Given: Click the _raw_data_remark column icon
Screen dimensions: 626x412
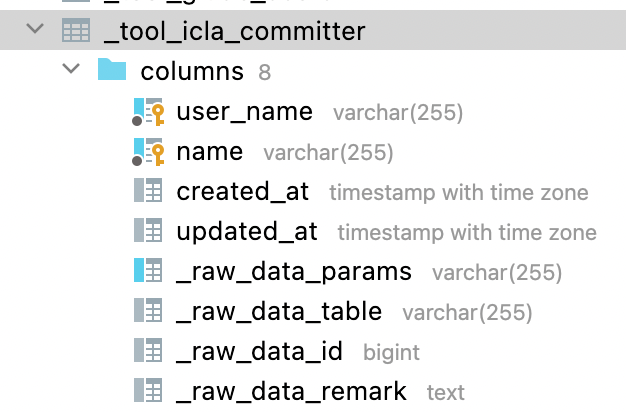Looking at the screenshot, I should 148,390.
